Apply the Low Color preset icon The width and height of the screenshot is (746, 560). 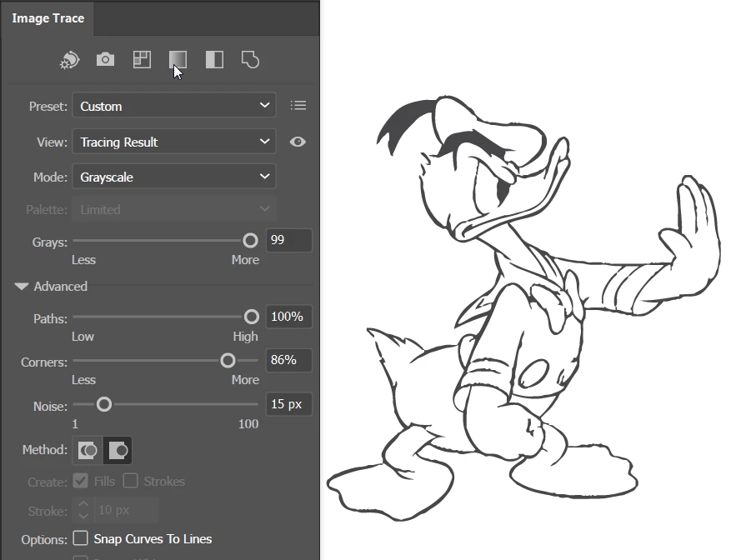[142, 60]
